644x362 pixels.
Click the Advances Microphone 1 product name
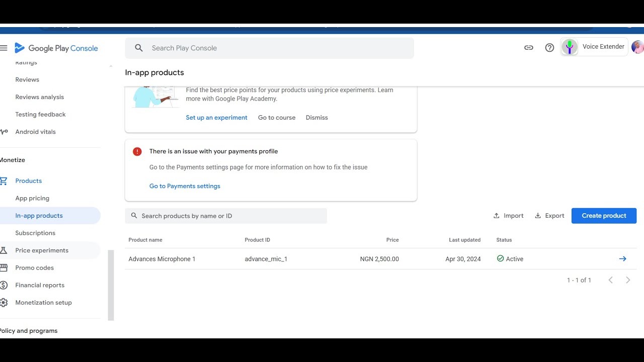162,259
